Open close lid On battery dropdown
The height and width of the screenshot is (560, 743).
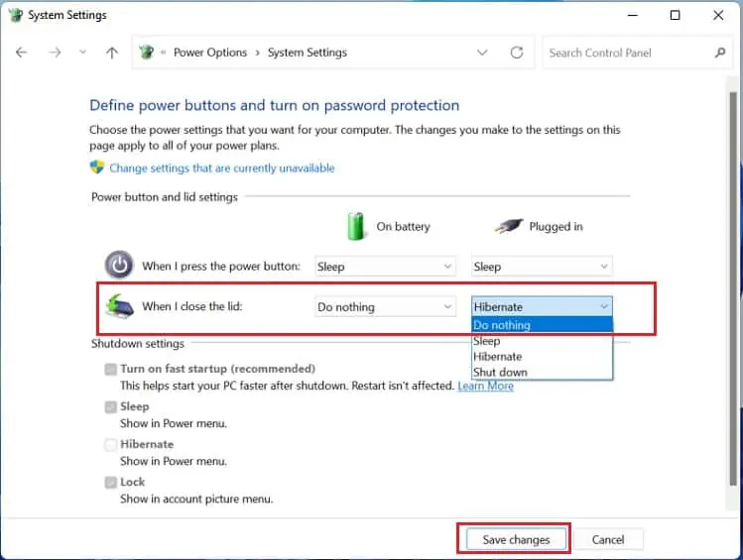(x=385, y=307)
